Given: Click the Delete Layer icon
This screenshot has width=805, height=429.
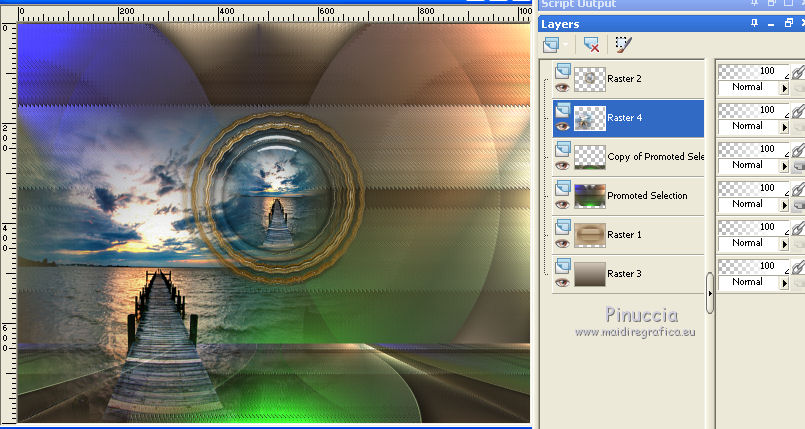Looking at the screenshot, I should pos(591,45).
